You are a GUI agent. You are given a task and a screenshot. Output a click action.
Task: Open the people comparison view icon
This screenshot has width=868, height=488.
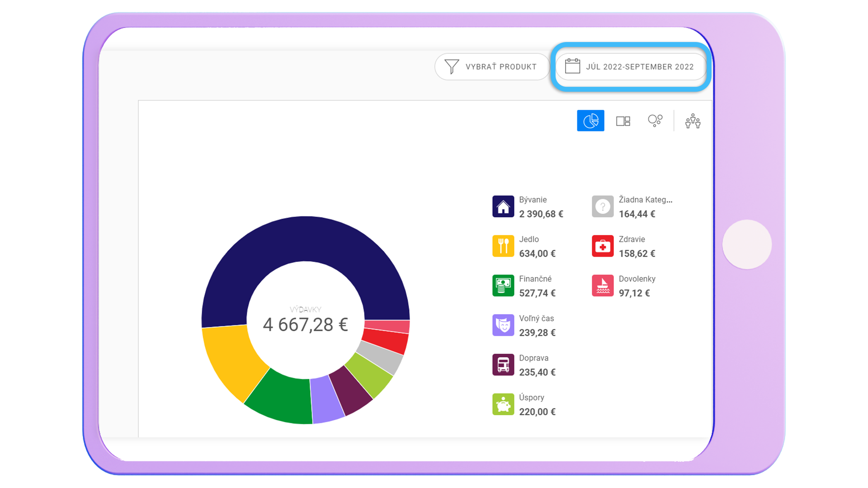693,121
